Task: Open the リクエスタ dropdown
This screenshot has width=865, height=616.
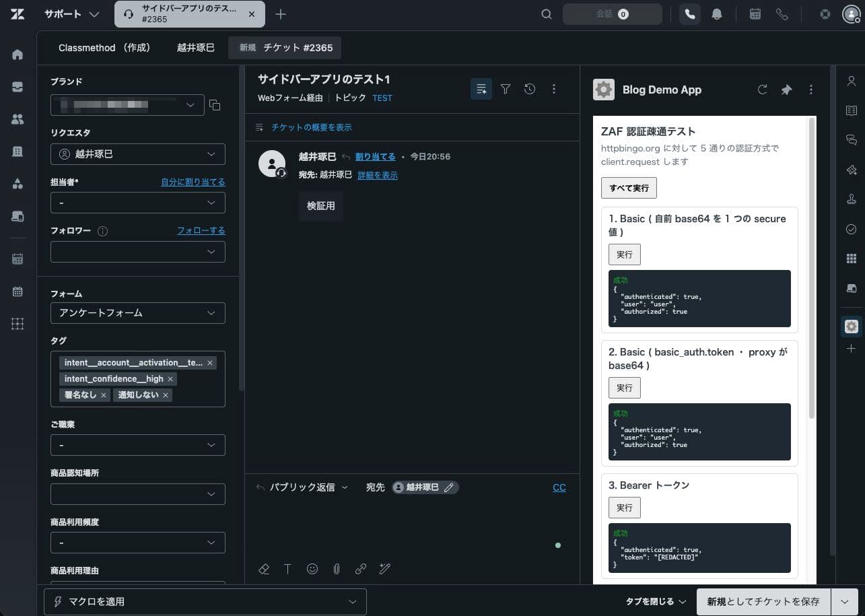Action: click(x=138, y=154)
